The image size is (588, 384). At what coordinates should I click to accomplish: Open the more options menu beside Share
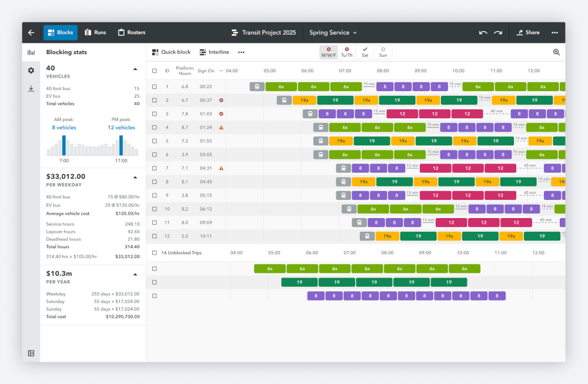pos(554,33)
